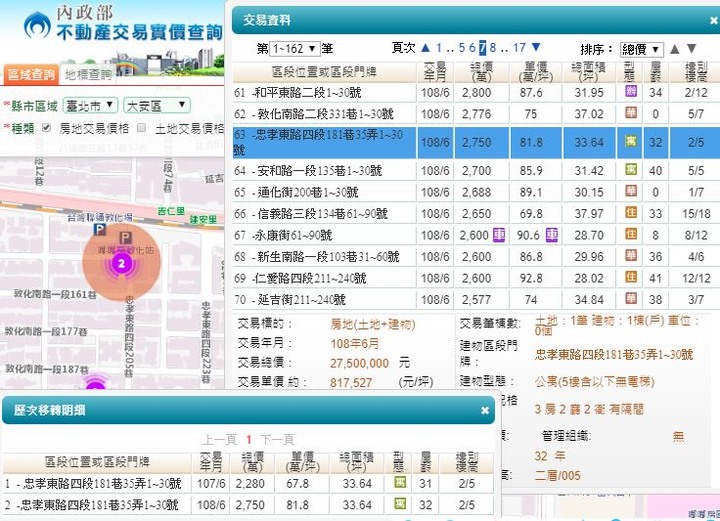720x521 pixels.
Task: Go to page 6 of results
Action: point(472,47)
